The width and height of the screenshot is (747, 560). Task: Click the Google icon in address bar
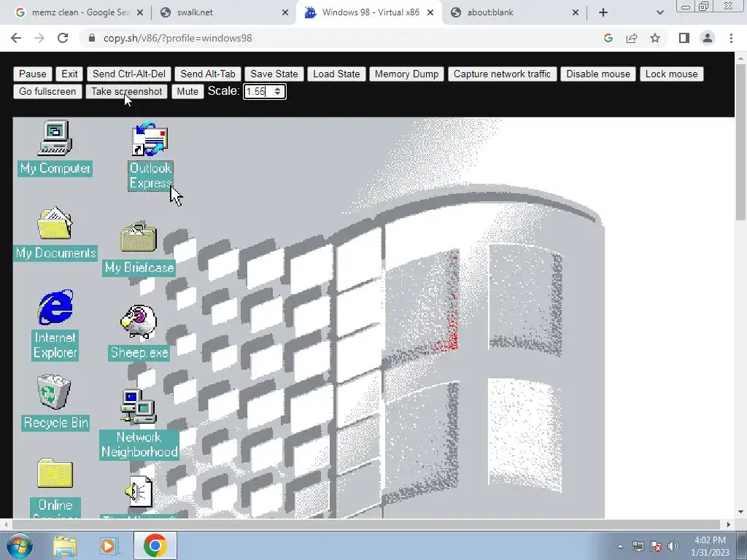[608, 38]
